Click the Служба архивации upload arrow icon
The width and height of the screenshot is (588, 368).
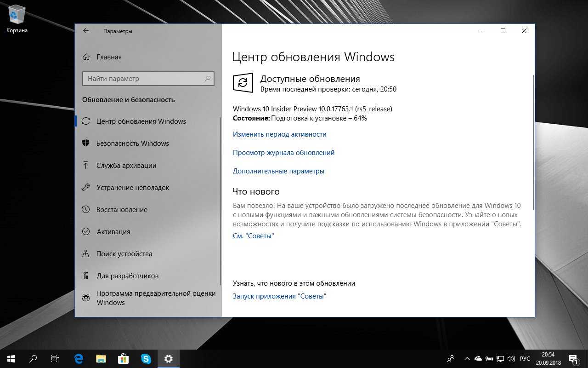coord(86,165)
